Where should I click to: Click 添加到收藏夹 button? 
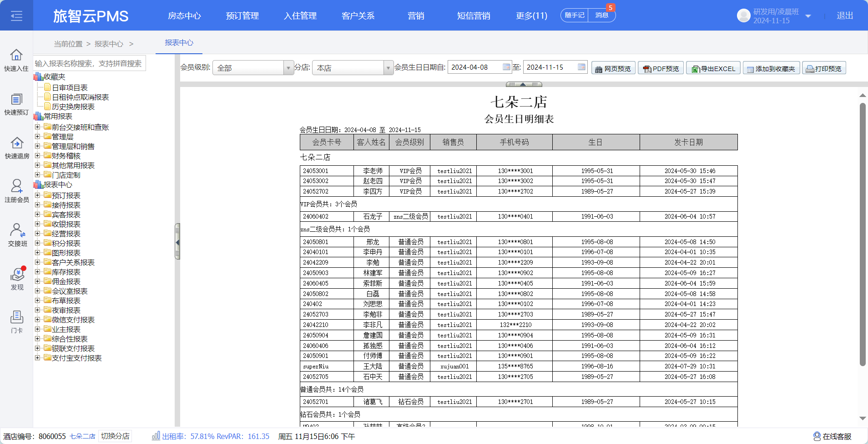pyautogui.click(x=771, y=68)
